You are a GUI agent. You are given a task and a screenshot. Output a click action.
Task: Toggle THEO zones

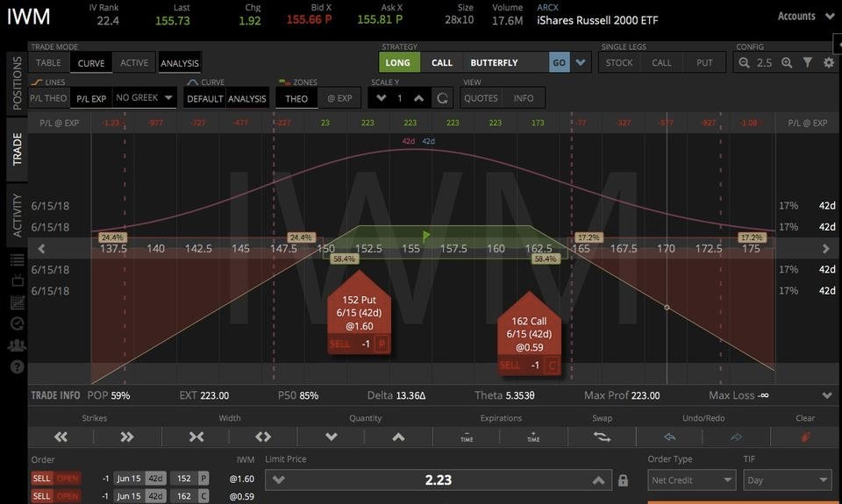[x=296, y=99]
